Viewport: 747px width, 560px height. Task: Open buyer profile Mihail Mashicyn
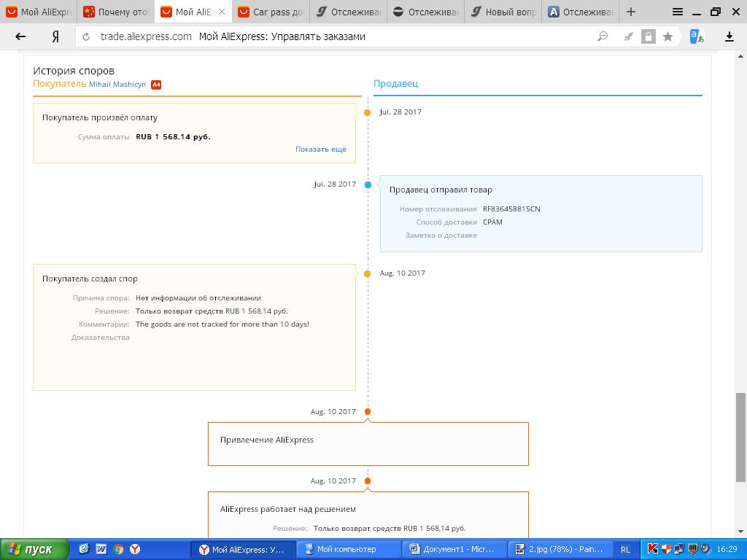(117, 85)
